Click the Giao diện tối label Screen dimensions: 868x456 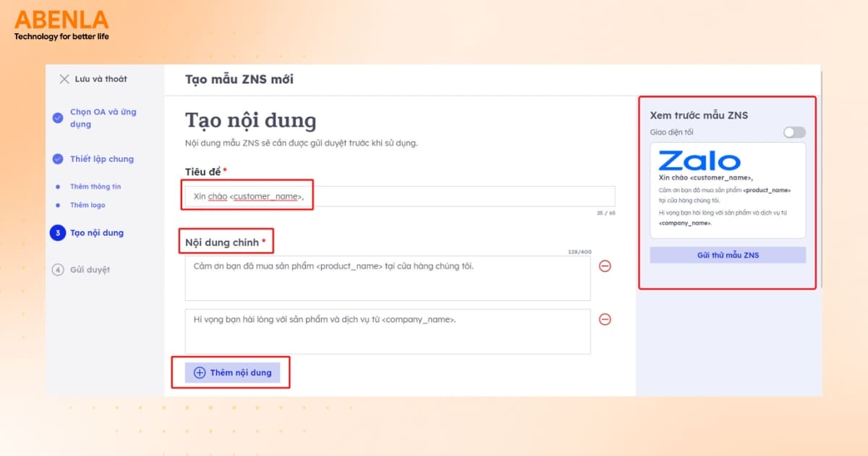point(672,132)
